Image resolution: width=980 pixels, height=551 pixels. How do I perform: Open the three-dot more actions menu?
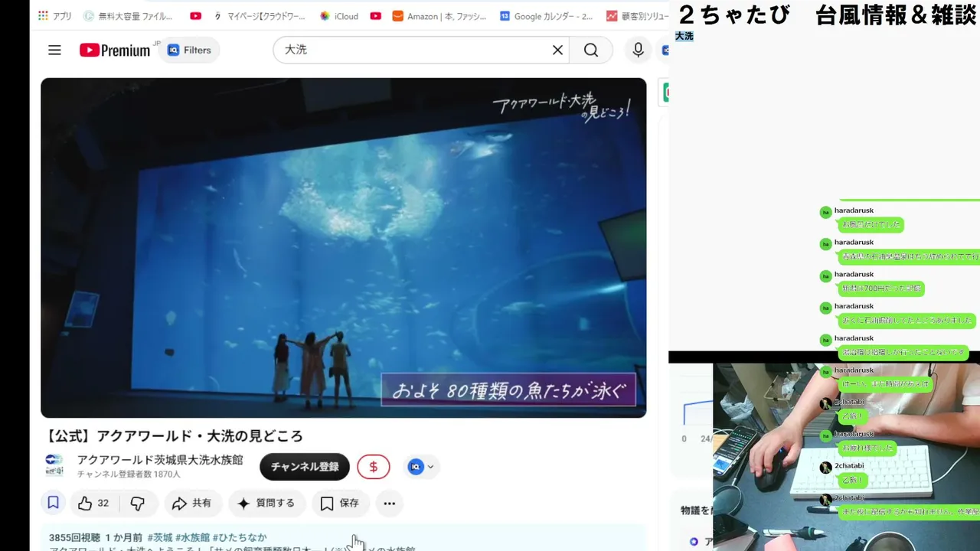[389, 504]
